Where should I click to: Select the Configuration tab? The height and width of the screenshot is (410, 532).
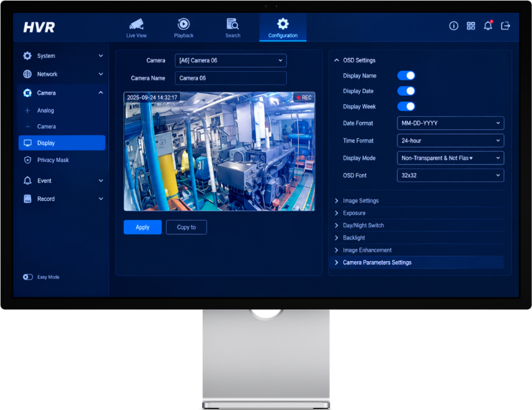[283, 28]
